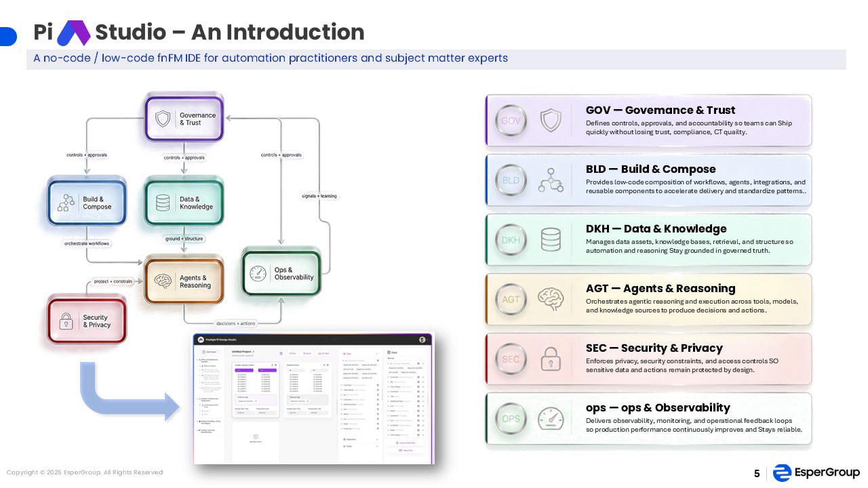Select the Data & Knowledge diagram node
Image resolution: width=868 pixels, height=488 pixels.
(184, 202)
